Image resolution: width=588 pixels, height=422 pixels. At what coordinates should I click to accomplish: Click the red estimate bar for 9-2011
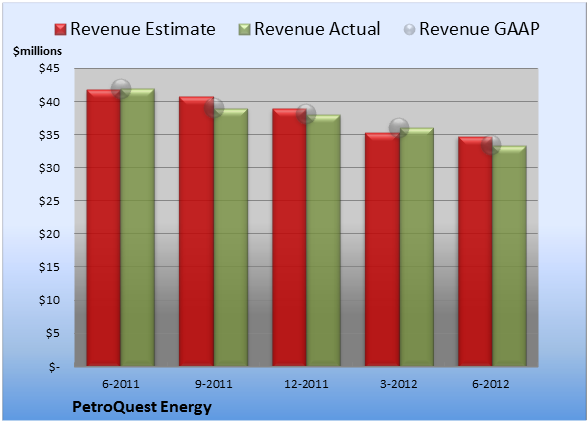click(196, 231)
